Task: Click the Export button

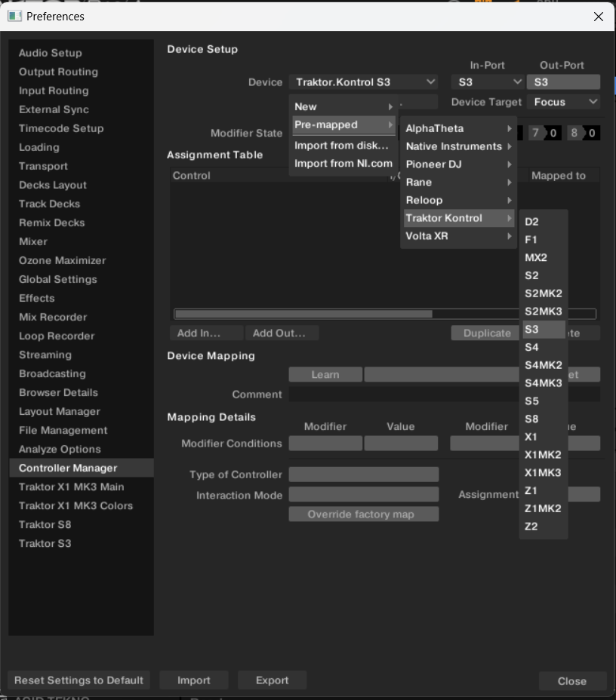Action: click(x=272, y=680)
